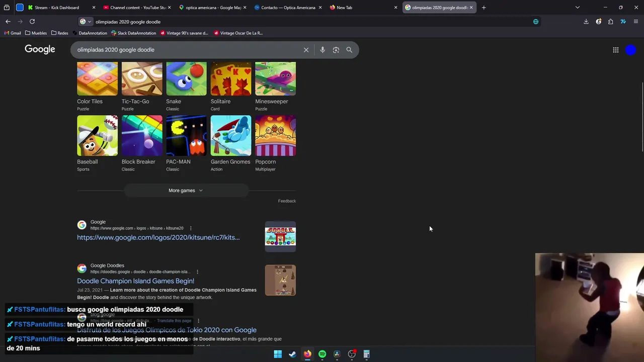Open the Muebles bookmark folder
The width and height of the screenshot is (644, 362).
point(36,33)
